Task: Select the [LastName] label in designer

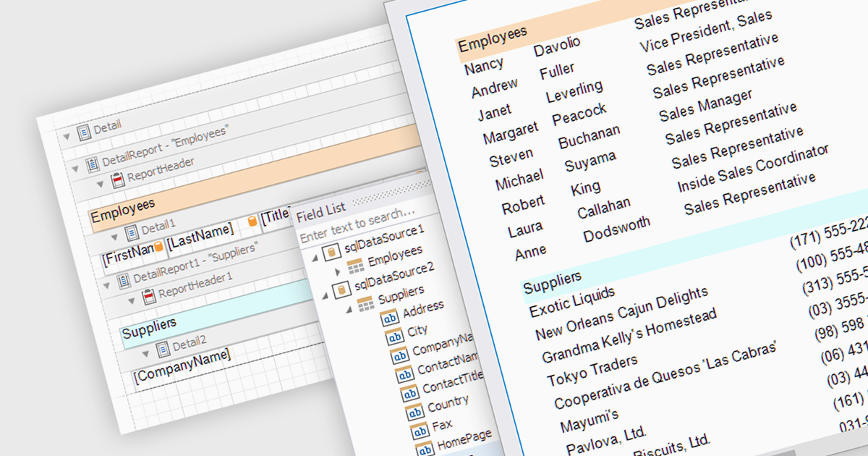Action: 200,235
